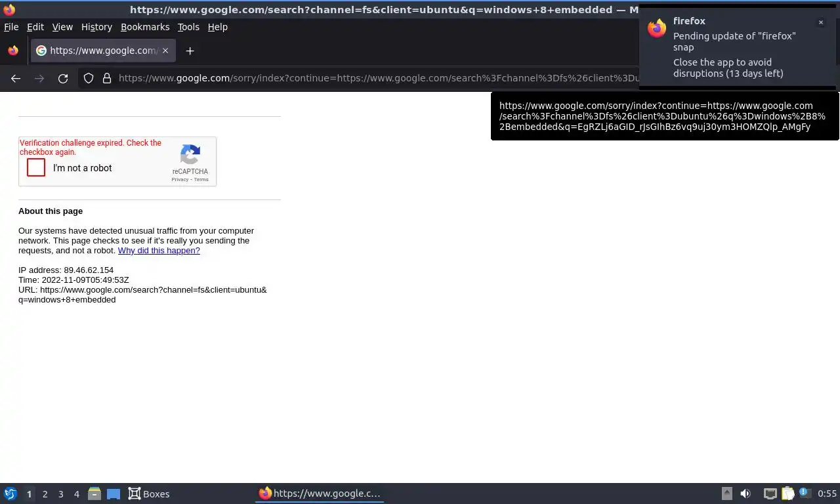Open the Bookmarks menu
This screenshot has height=504, width=840.
pos(145,27)
